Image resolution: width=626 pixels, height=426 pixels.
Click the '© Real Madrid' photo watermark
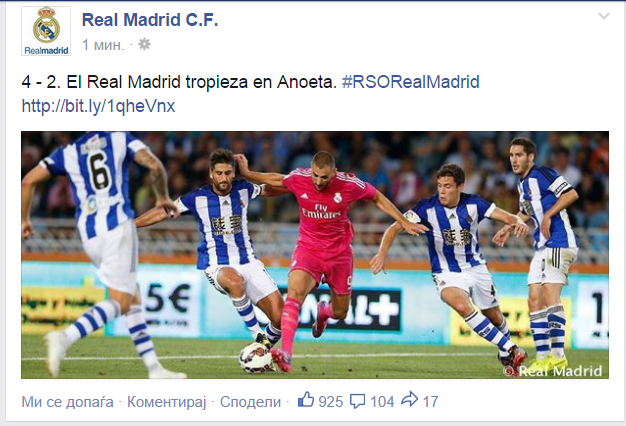click(x=553, y=371)
